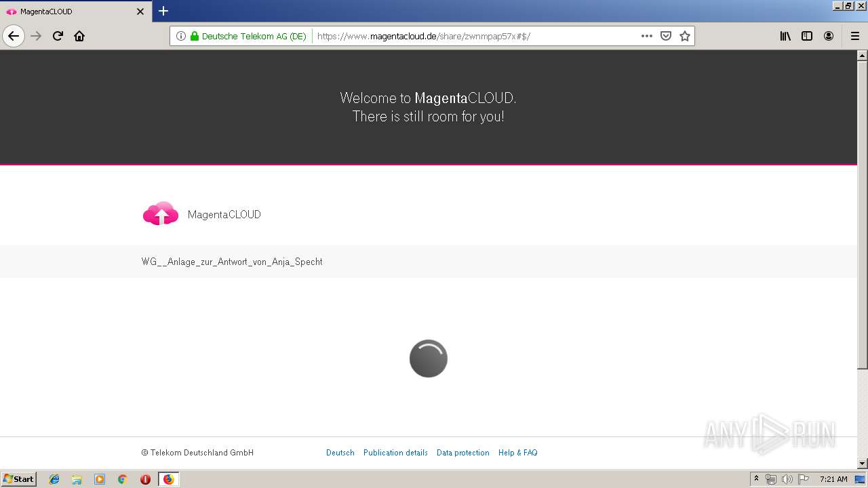868x488 pixels.
Task: Minimize the Firefox window
Action: tap(837, 5)
